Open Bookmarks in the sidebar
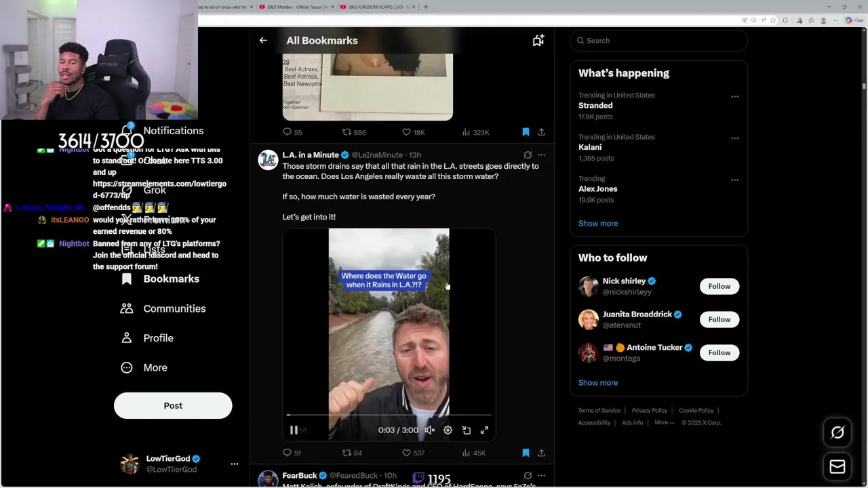Screen dimensions: 868x488 tap(161, 279)
